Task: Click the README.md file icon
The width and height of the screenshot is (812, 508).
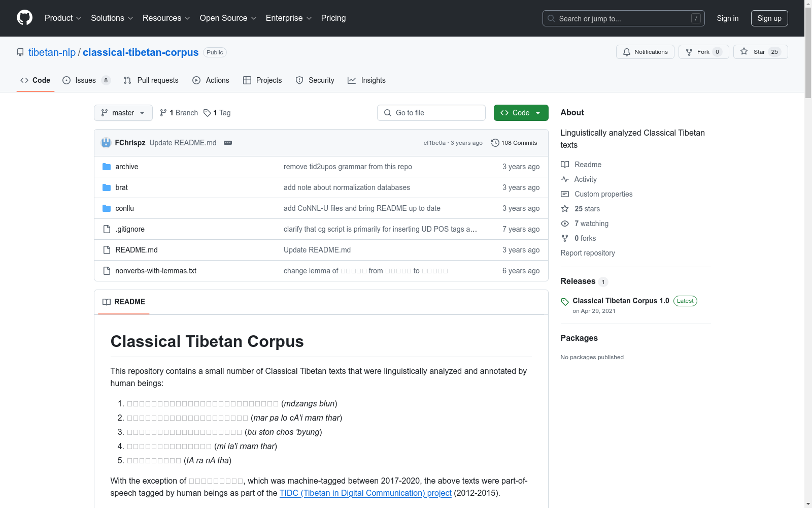Action: click(107, 250)
